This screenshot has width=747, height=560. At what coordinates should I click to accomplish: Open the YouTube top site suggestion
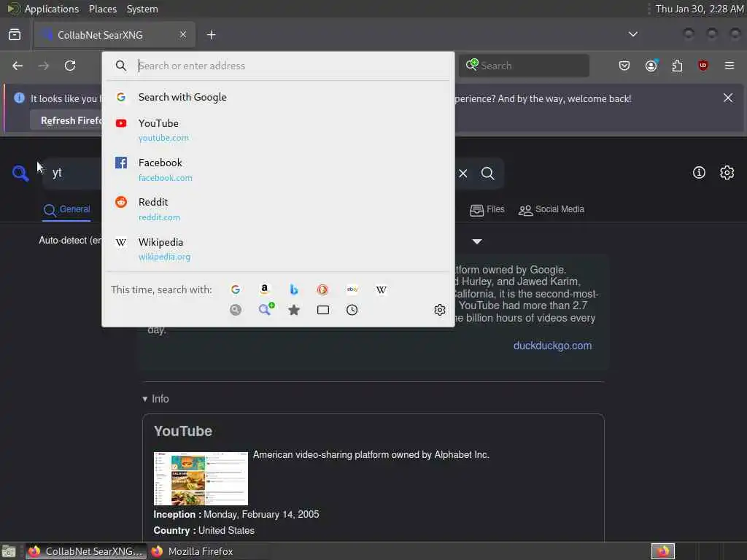point(278,130)
